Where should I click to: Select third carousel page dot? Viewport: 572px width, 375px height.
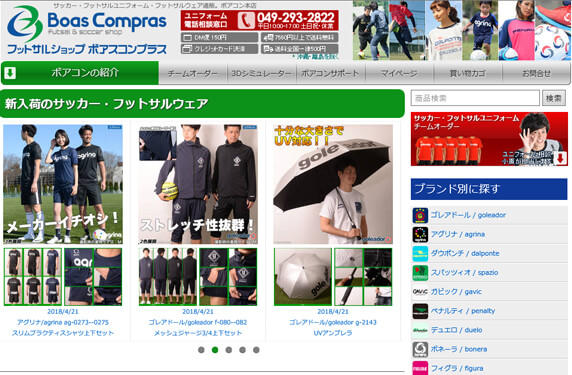tap(229, 350)
